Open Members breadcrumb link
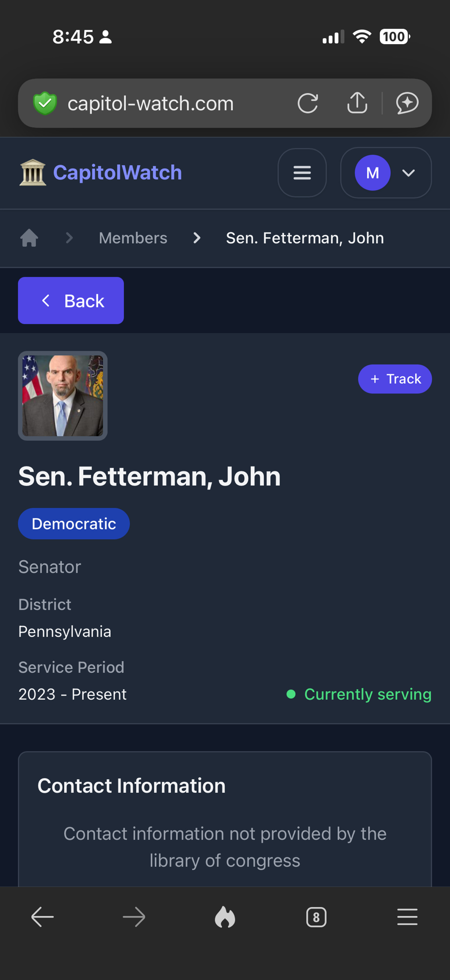The height and width of the screenshot is (980, 450). [133, 238]
